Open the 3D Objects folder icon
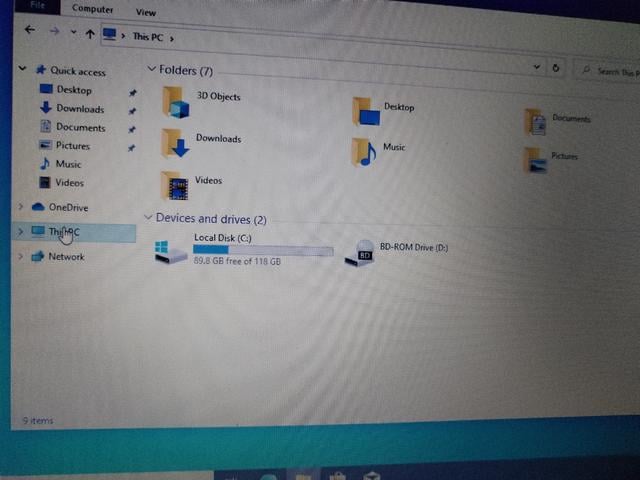Screen dimensions: 640x480 (x=176, y=102)
